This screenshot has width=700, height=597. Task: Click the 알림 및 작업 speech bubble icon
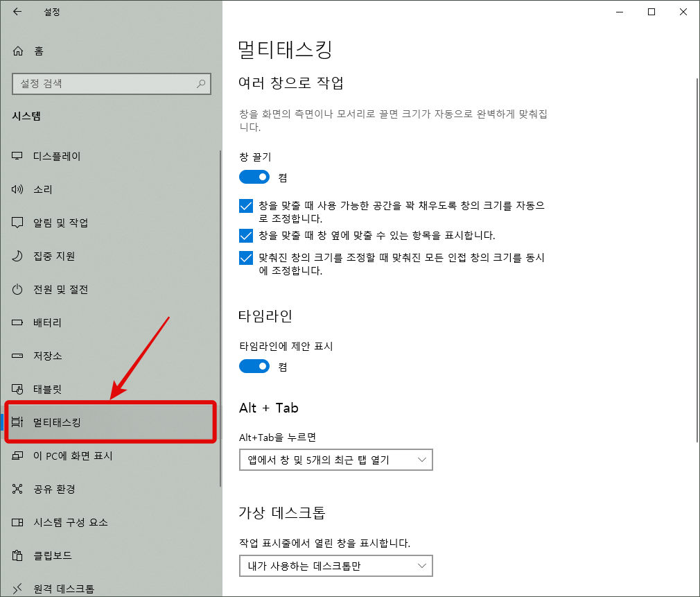(x=17, y=223)
